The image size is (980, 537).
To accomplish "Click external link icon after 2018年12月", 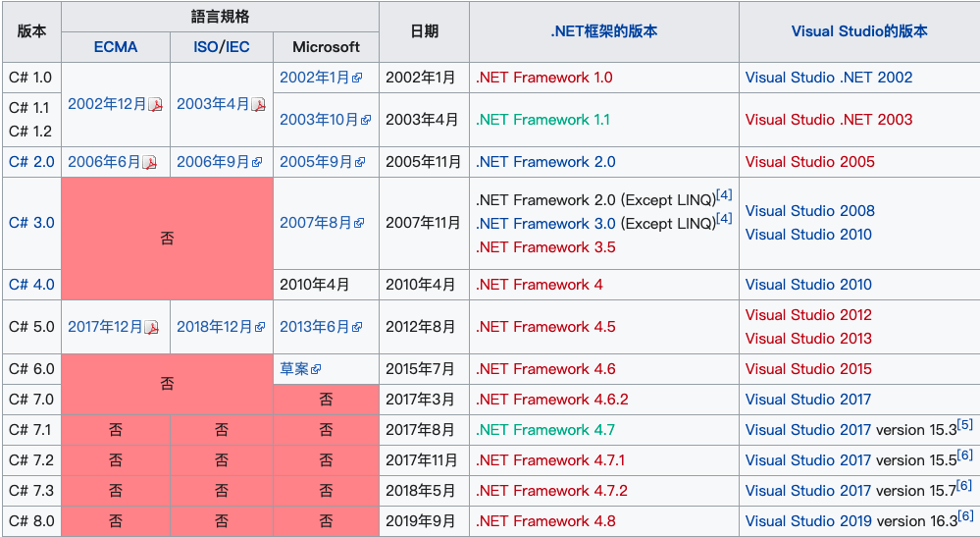I will (x=260, y=328).
